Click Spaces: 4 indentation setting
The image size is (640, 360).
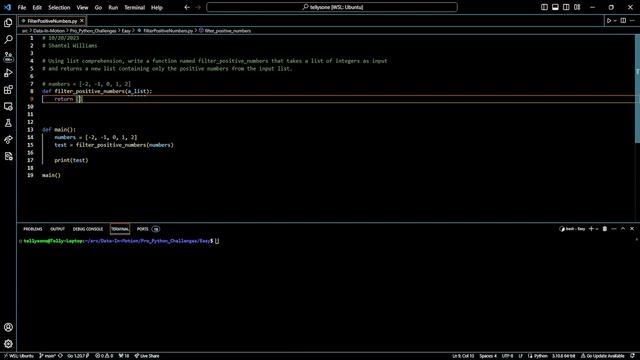(488, 356)
